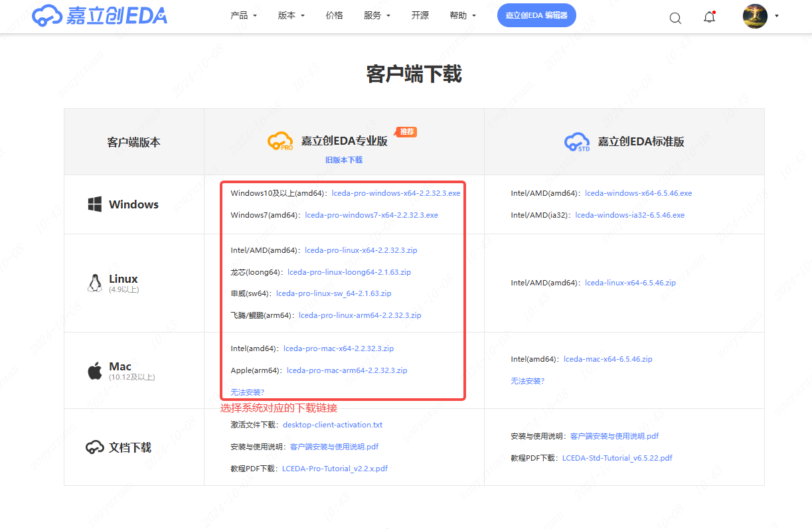Click the Apple(arm64) label

pyautogui.click(x=256, y=370)
